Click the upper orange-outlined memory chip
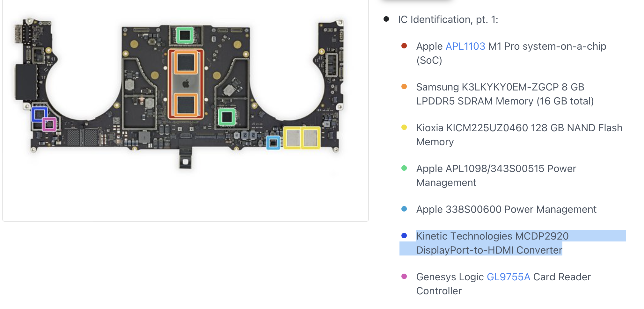This screenshot has width=644, height=309. [186, 62]
